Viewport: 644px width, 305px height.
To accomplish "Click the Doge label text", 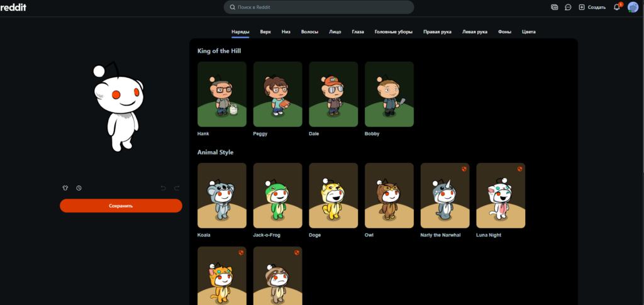I will tap(315, 235).
